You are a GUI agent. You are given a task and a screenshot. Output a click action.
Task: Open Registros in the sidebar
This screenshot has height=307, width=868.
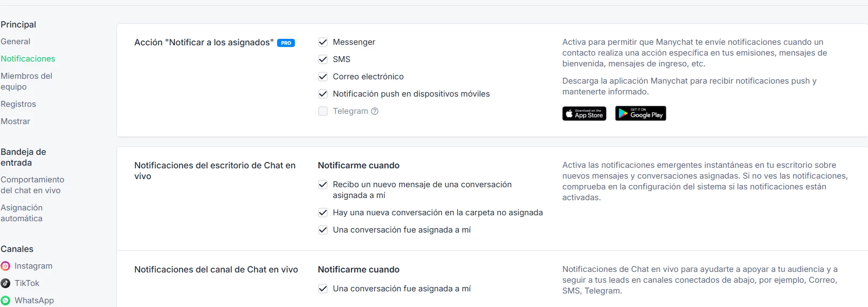[18, 104]
